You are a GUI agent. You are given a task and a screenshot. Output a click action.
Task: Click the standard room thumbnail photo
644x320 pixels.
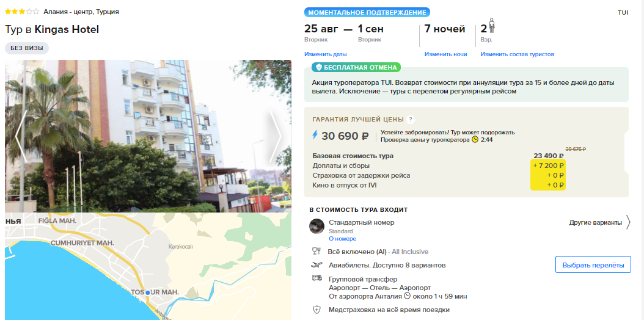pyautogui.click(x=317, y=226)
